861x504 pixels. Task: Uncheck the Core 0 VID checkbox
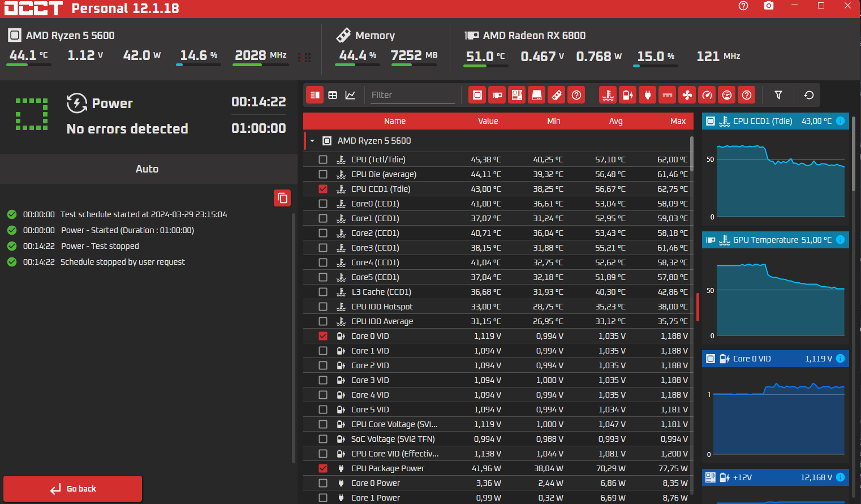pyautogui.click(x=323, y=336)
